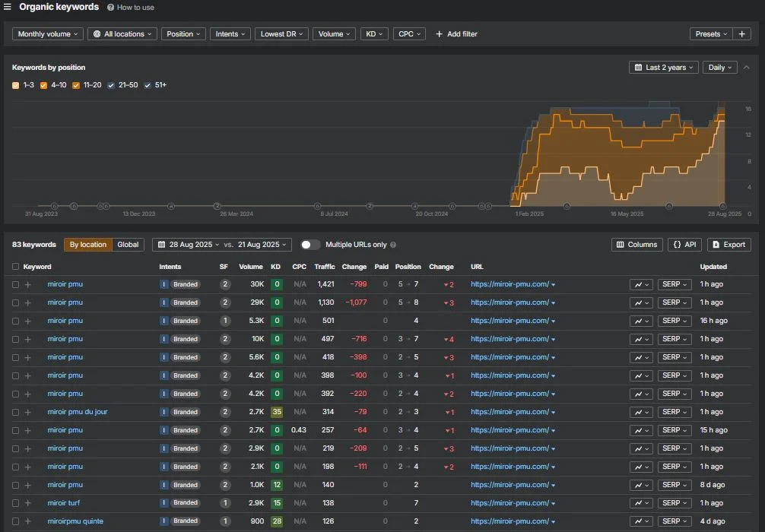Toggle Multiple URLs only switch
The width and height of the screenshot is (765, 532).
310,245
